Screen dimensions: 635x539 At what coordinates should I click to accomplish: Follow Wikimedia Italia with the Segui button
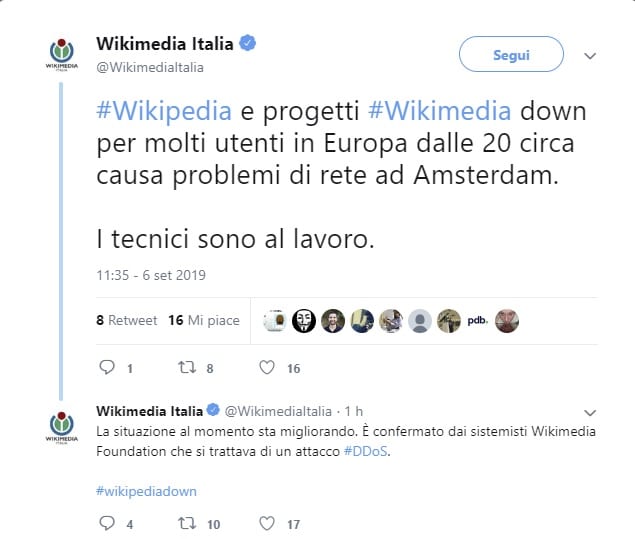[x=511, y=54]
